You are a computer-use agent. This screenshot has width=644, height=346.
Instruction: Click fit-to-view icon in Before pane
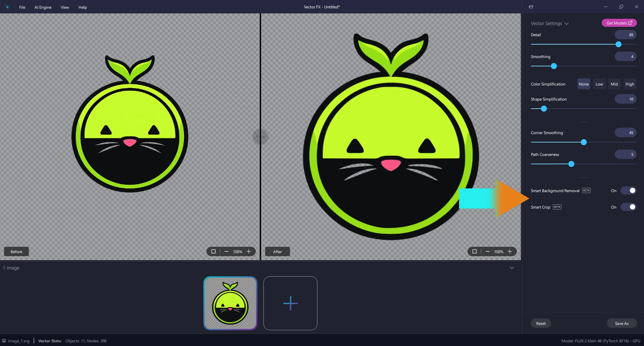213,251
